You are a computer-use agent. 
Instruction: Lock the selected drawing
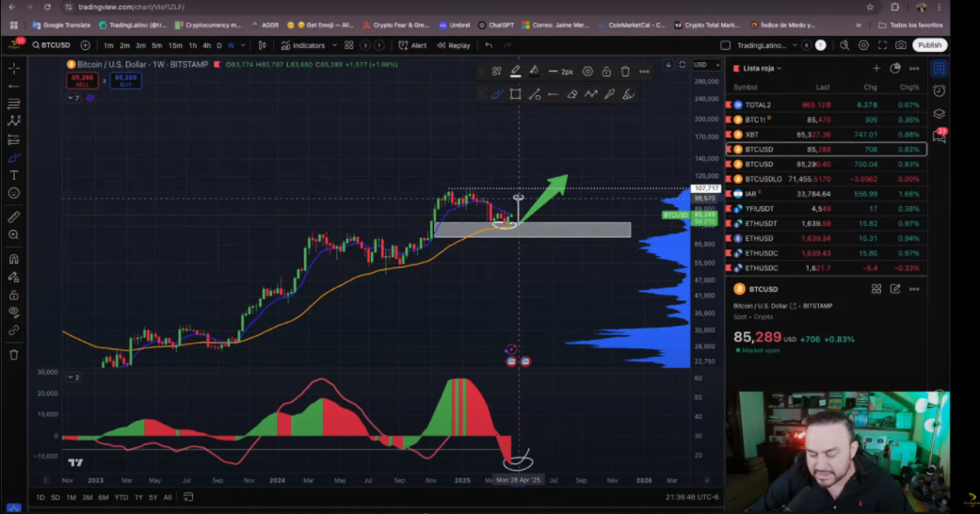tap(606, 72)
